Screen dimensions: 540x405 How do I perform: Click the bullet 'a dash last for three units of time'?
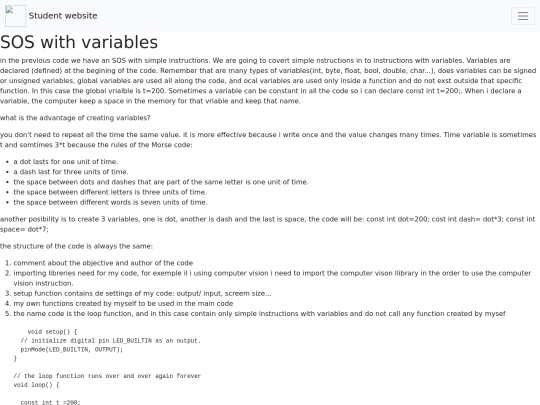point(71,172)
